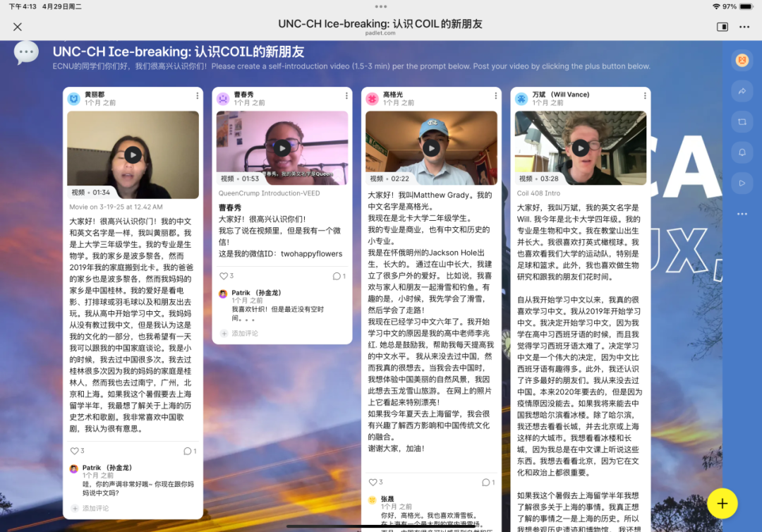This screenshot has width=762, height=532.
Task: Open the orange user avatar in right sidebar
Action: click(742, 60)
